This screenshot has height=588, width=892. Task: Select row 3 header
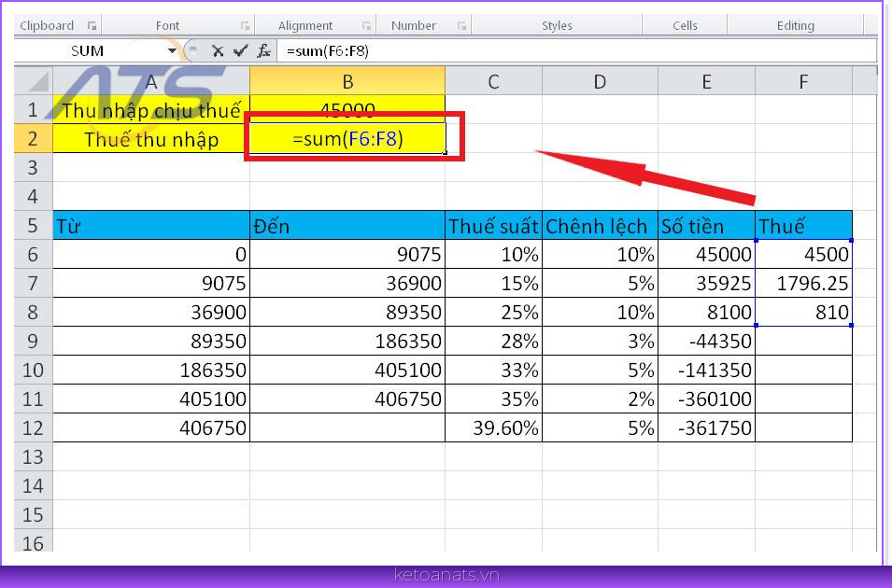point(33,167)
